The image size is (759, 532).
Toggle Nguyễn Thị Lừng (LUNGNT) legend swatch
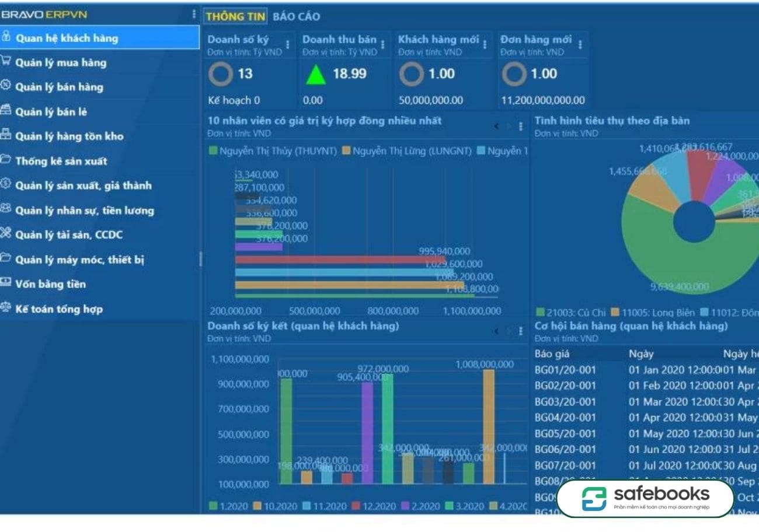(346, 151)
